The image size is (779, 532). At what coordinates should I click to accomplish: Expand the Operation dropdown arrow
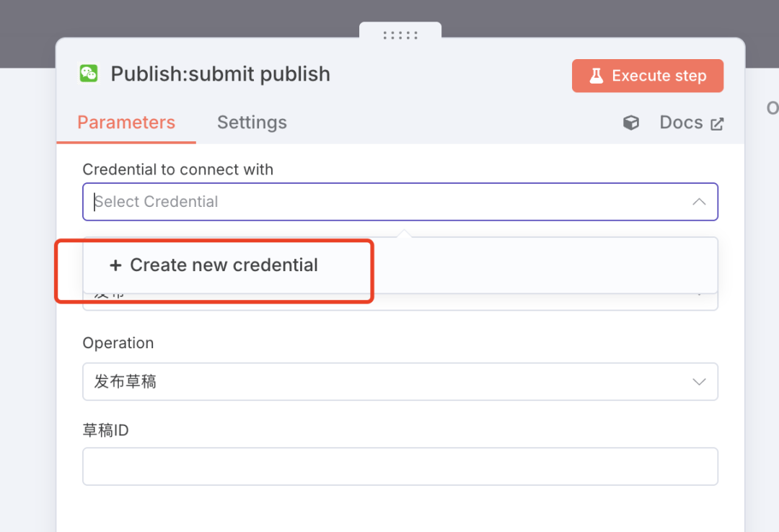tap(699, 381)
